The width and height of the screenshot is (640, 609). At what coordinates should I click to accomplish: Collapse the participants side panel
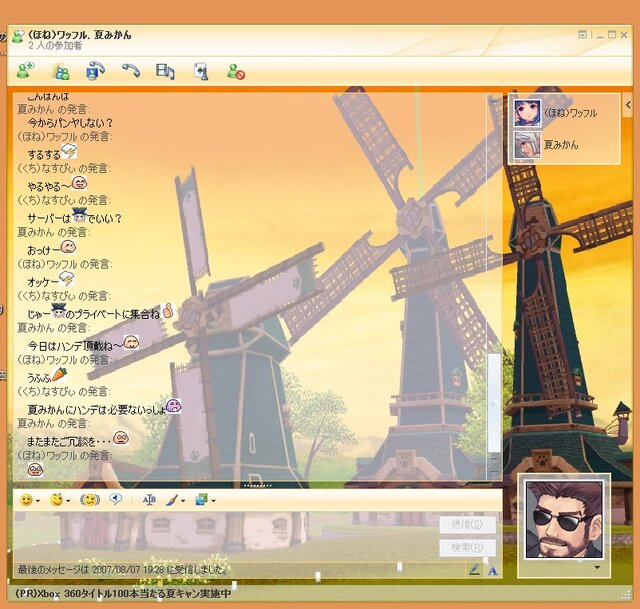pyautogui.click(x=628, y=105)
